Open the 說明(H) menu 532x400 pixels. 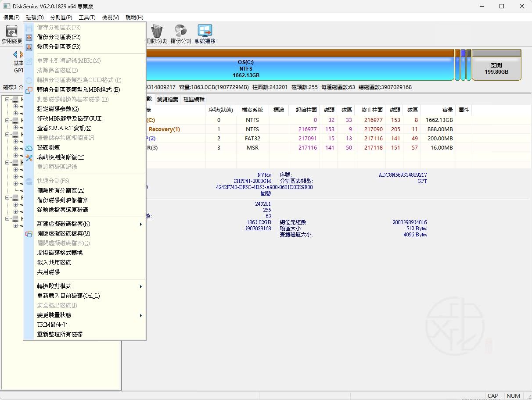[134, 18]
